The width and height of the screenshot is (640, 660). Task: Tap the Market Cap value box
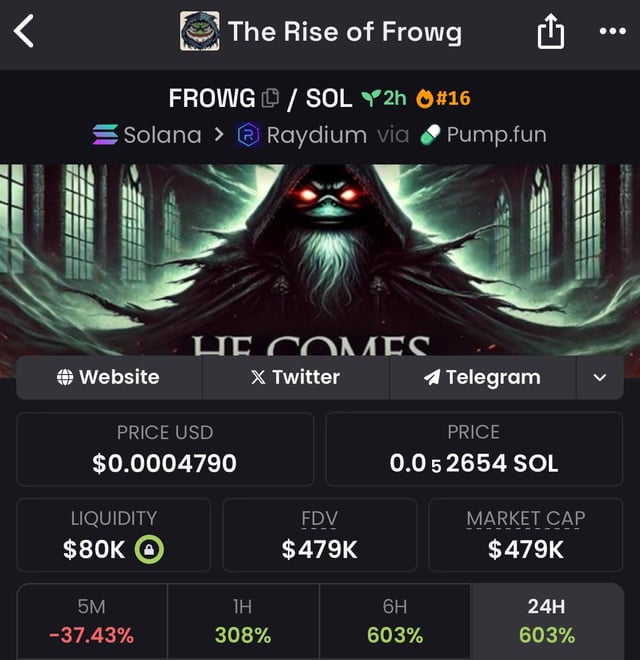(525, 535)
